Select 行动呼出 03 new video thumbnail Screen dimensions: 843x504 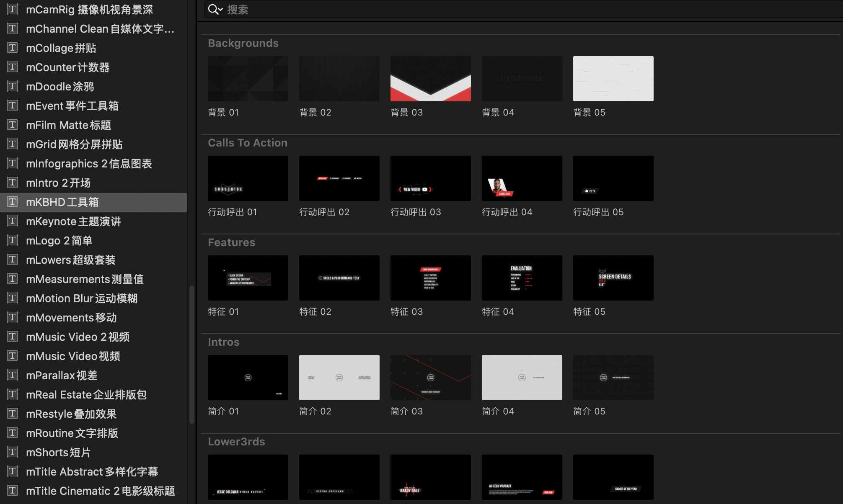pyautogui.click(x=431, y=178)
